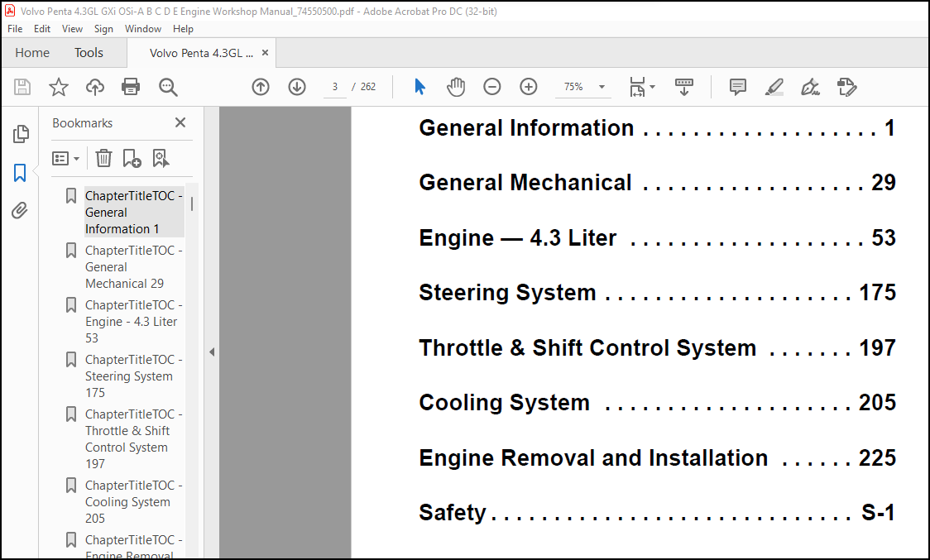
Task: Open the File menu
Action: 15,28
